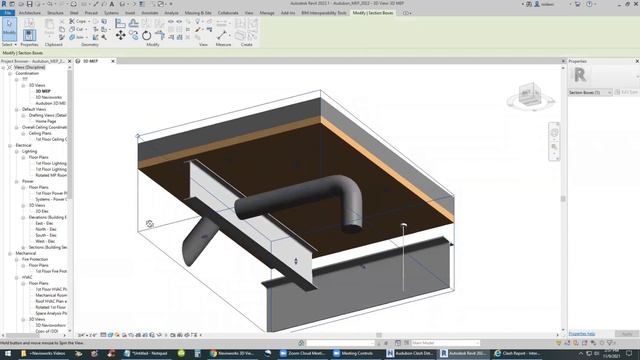Open the File menu tab
The height and width of the screenshot is (360, 640).
pos(8,13)
